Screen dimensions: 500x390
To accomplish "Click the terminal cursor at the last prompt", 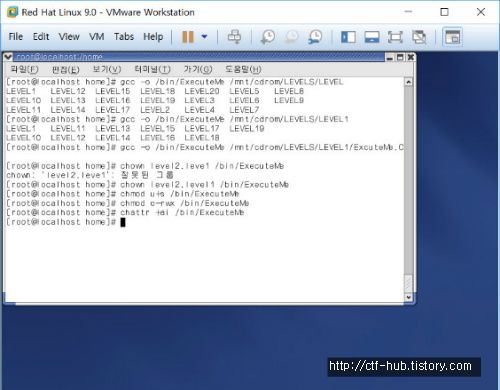I will pos(123,222).
